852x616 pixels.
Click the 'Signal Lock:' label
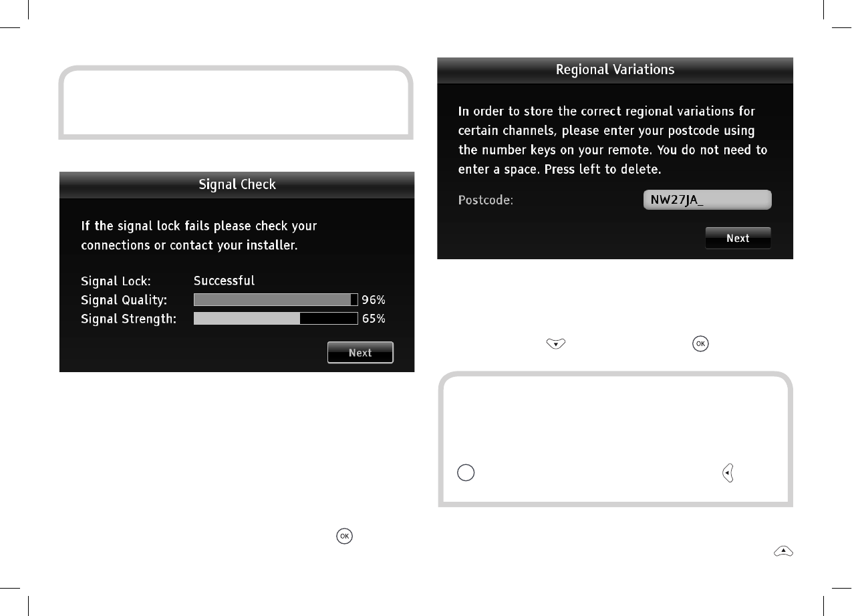pos(116,281)
